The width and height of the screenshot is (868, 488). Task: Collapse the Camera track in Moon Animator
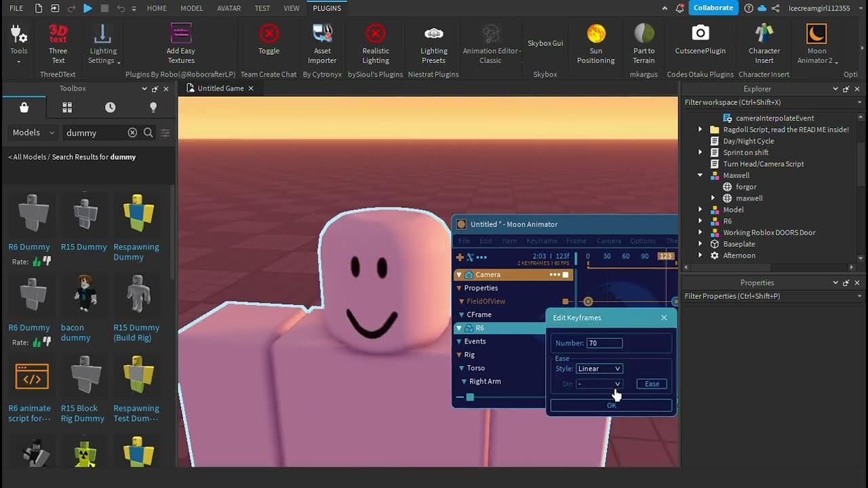pyautogui.click(x=459, y=274)
